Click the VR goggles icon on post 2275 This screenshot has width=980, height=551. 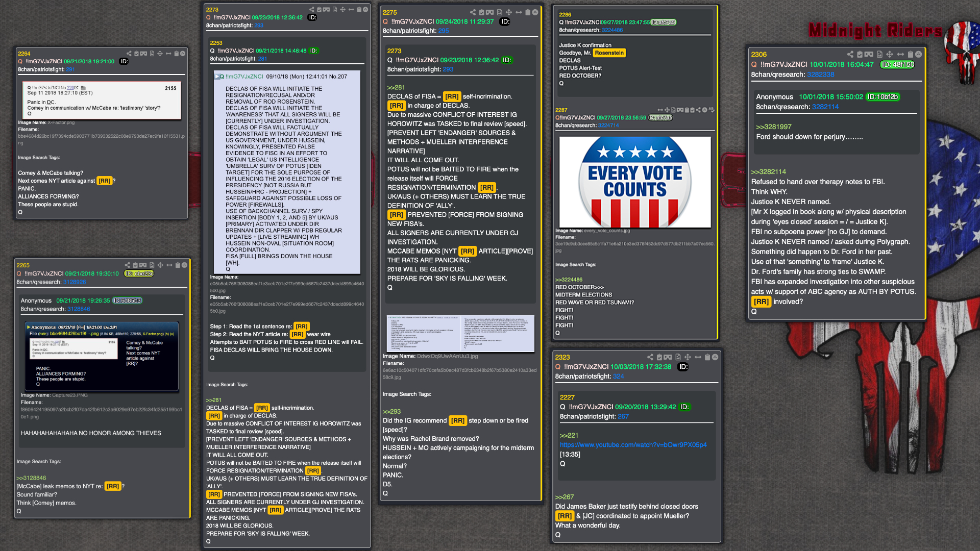[x=490, y=12]
